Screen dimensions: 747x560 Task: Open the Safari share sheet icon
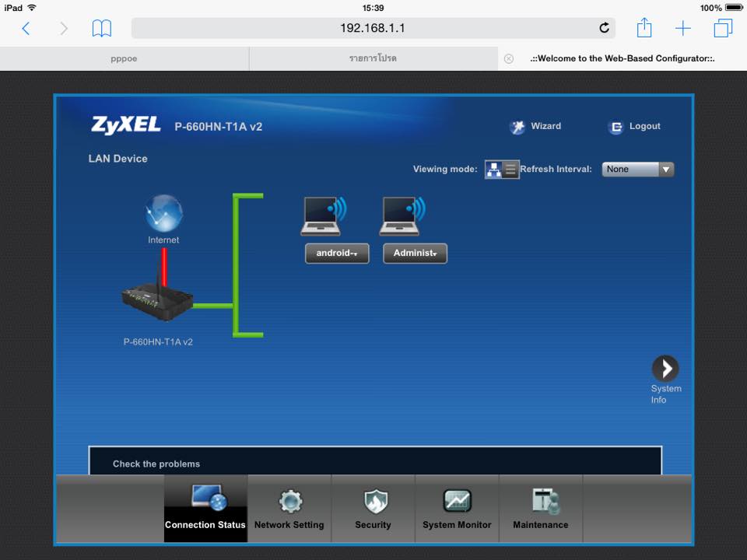[644, 27]
